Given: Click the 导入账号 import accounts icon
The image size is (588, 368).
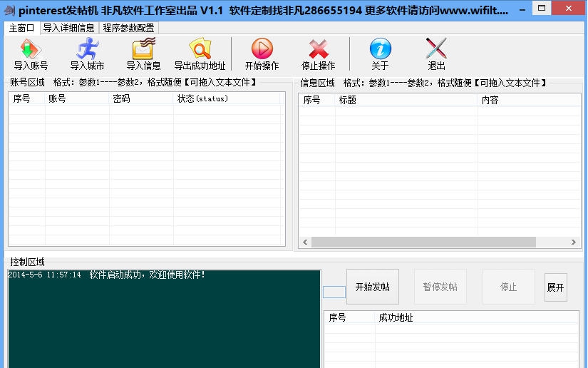Looking at the screenshot, I should click(31, 48).
